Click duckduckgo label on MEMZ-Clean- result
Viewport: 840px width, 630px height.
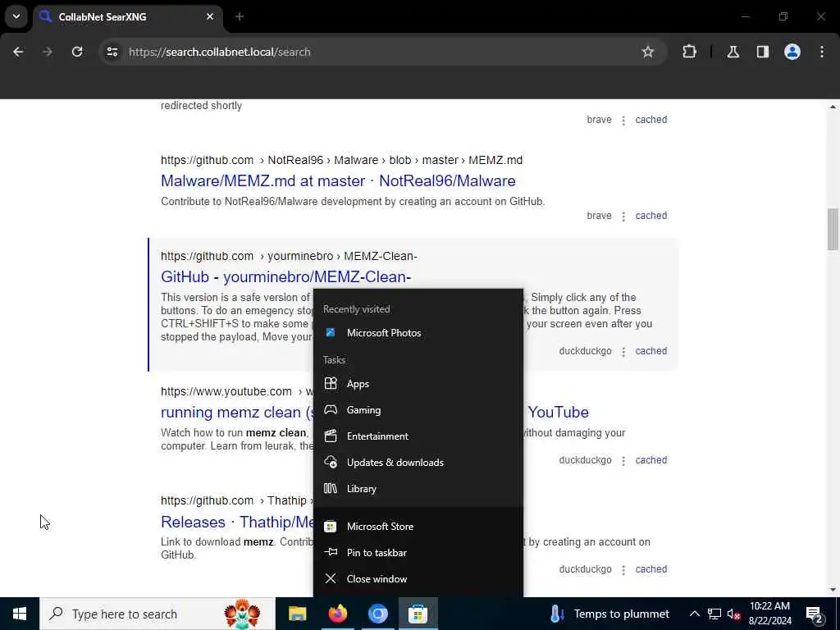585,351
